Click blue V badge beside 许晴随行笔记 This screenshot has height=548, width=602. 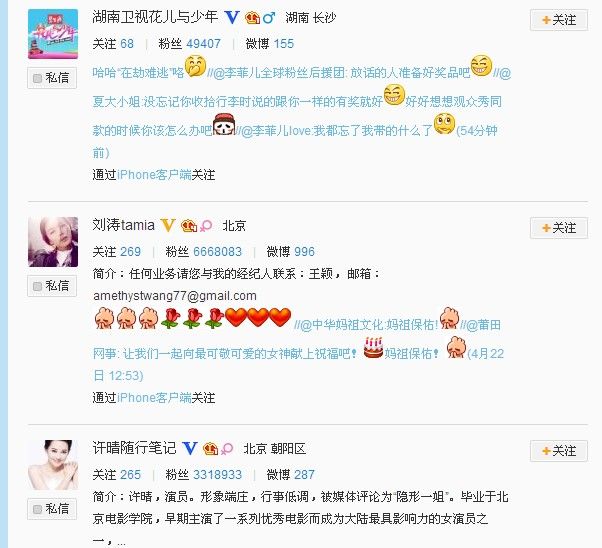coord(190,449)
